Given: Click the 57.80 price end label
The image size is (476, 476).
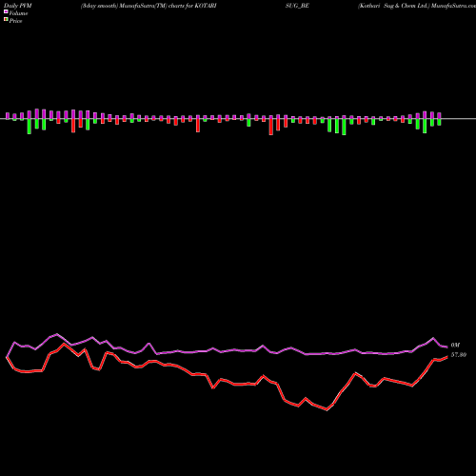Looking at the screenshot, I should pos(459,355).
